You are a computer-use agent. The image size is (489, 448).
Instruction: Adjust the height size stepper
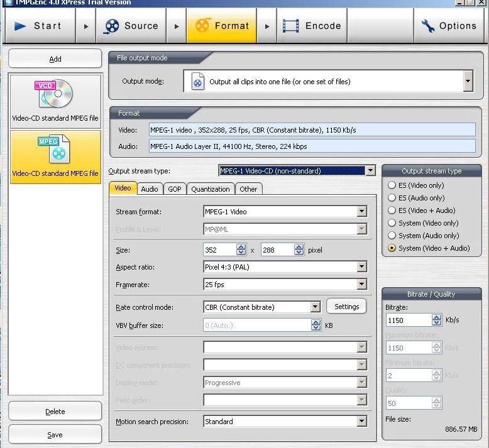(x=299, y=249)
